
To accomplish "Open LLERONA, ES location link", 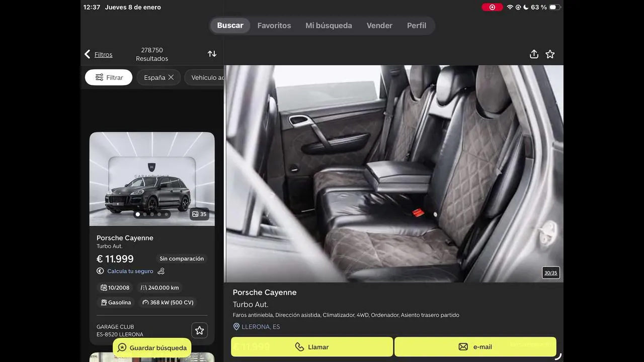I will pyautogui.click(x=261, y=327).
